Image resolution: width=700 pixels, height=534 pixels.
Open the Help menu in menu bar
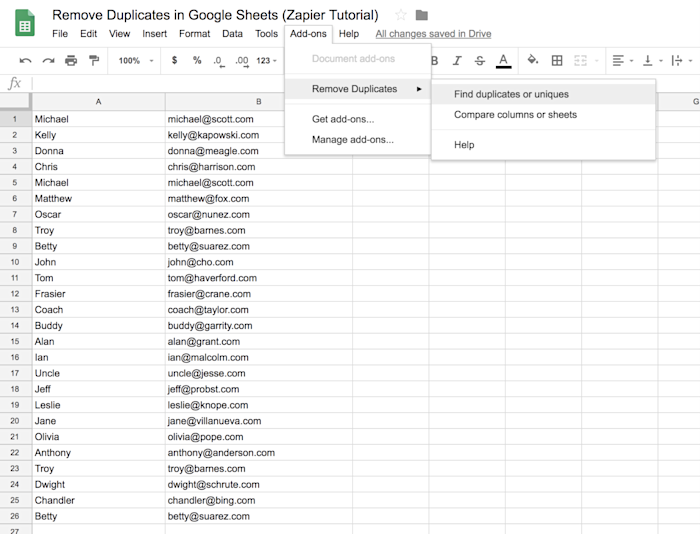pyautogui.click(x=349, y=33)
